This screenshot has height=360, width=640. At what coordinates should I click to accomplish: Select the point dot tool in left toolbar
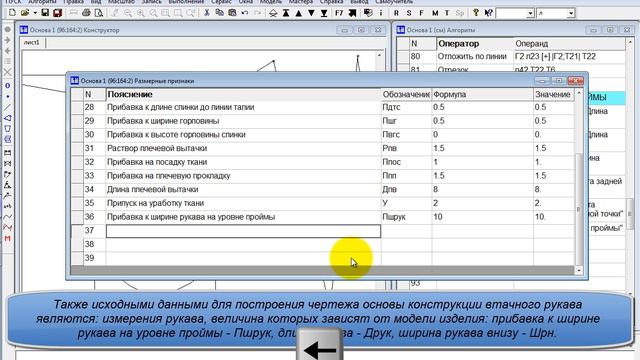pos(7,97)
